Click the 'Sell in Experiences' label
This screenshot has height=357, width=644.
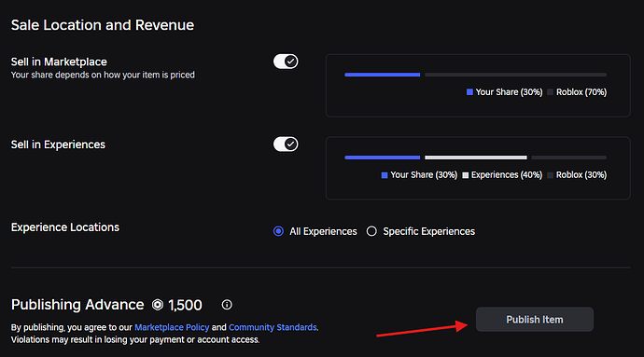(x=58, y=144)
